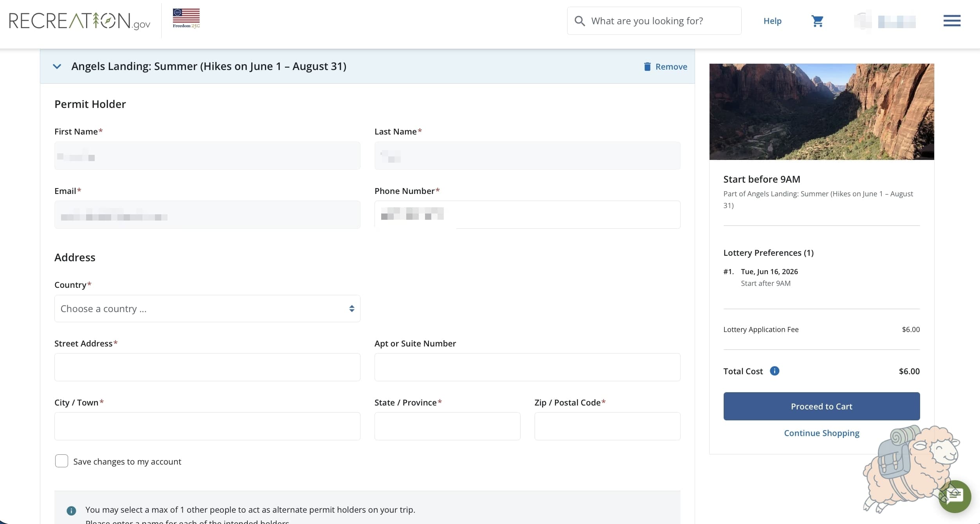
Task: Click the Angels Landing canyon photo
Action: click(821, 111)
